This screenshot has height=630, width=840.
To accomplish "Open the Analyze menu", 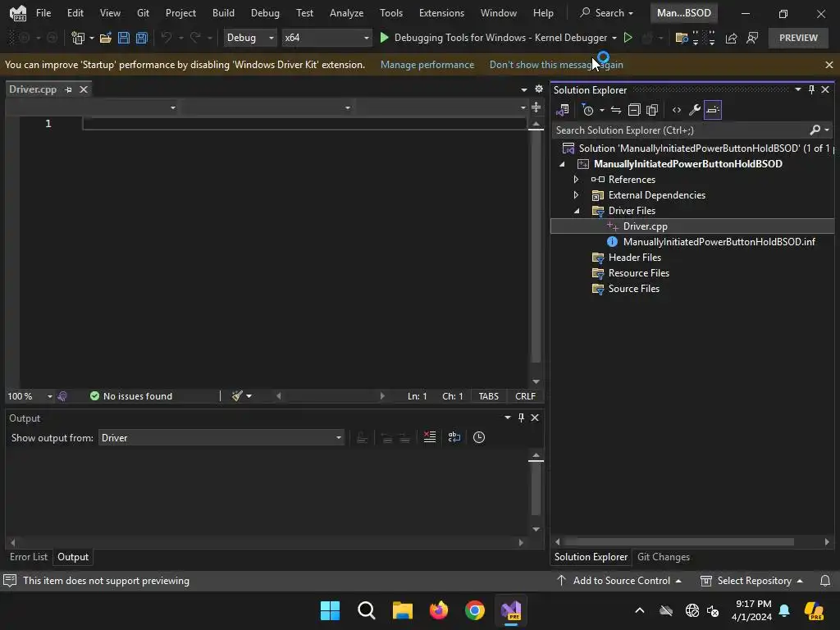I will [x=347, y=13].
